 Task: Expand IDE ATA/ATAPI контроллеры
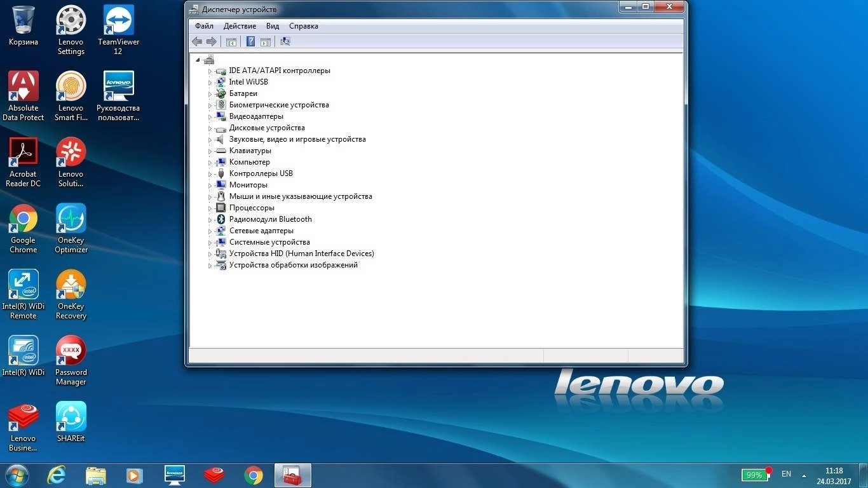[x=210, y=71]
